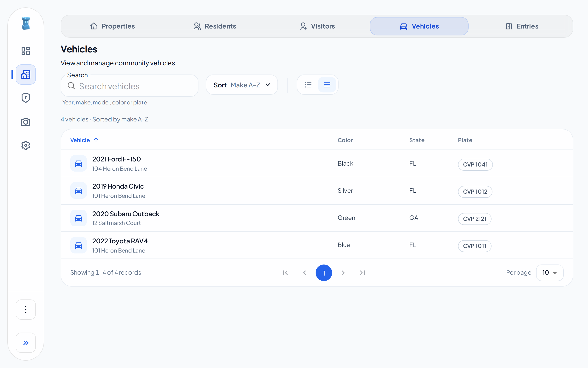Click the State column header
The width and height of the screenshot is (588, 368).
tap(417, 140)
